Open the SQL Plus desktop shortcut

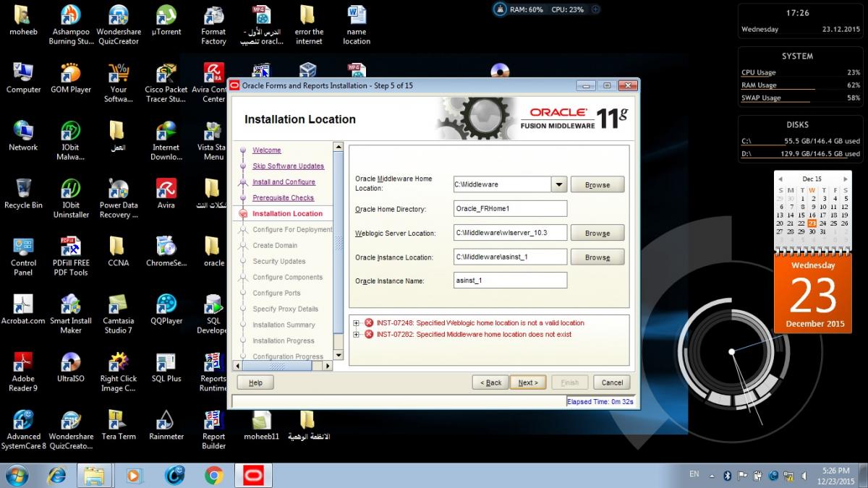tap(166, 363)
